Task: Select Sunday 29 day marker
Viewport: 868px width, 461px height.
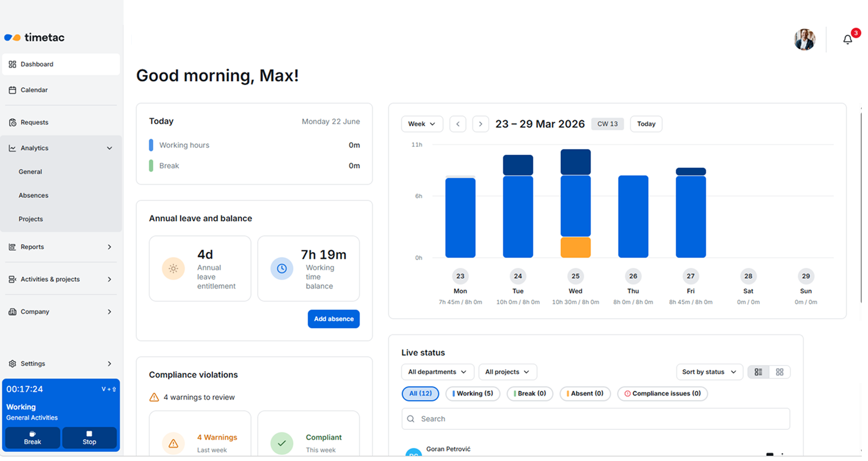Action: pos(806,276)
